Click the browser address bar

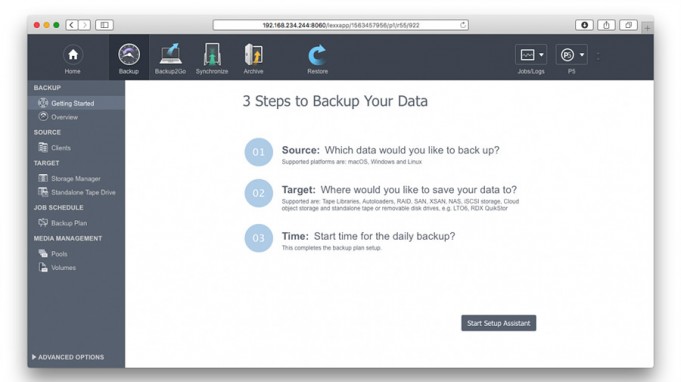[341, 25]
